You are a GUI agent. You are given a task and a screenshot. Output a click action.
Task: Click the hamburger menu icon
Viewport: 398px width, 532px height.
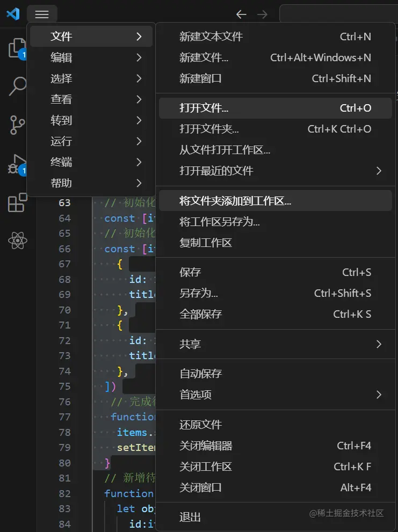42,14
